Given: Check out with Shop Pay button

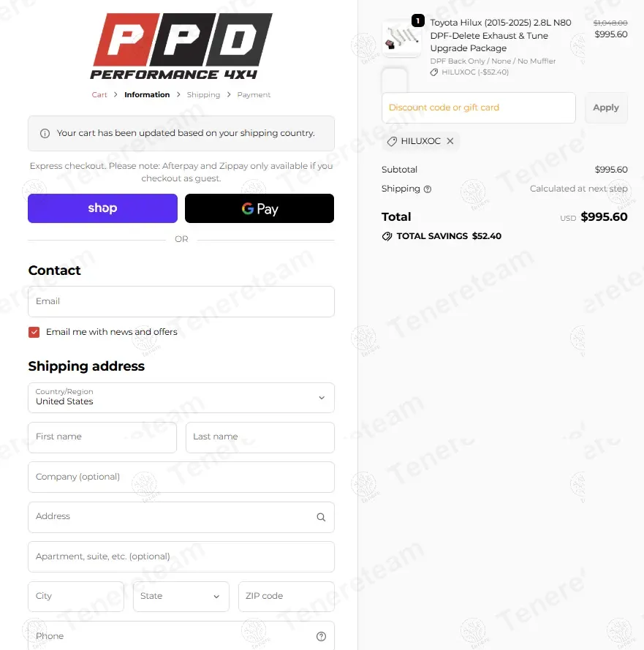Looking at the screenshot, I should 102,208.
